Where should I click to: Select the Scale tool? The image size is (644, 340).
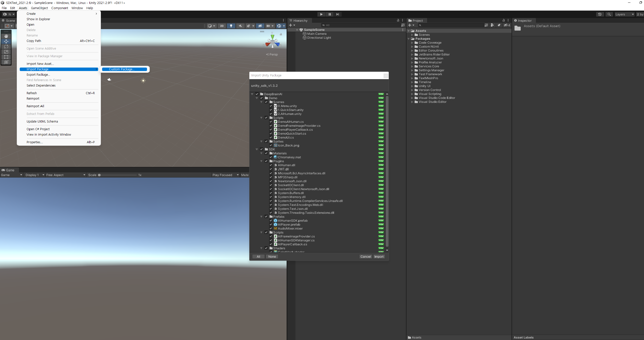point(6,52)
